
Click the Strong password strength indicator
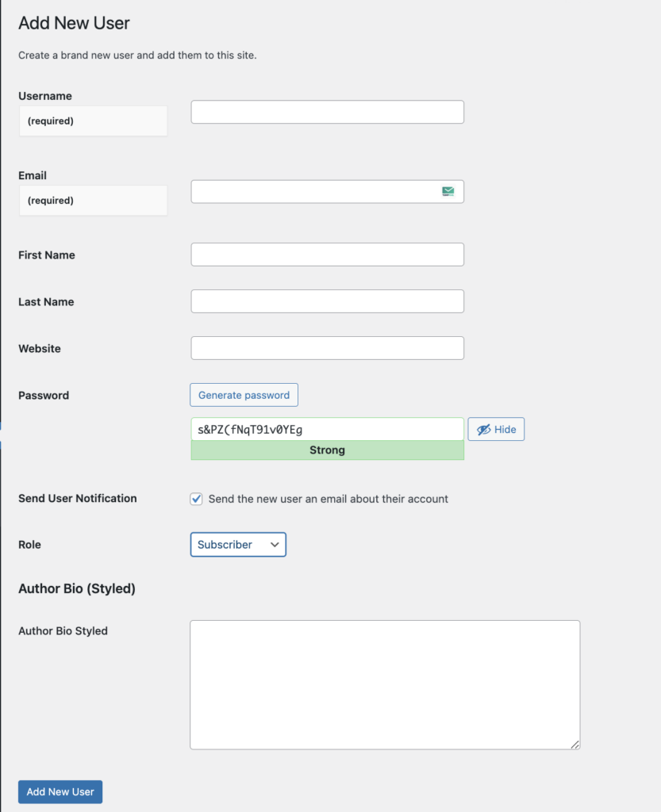pyautogui.click(x=328, y=450)
